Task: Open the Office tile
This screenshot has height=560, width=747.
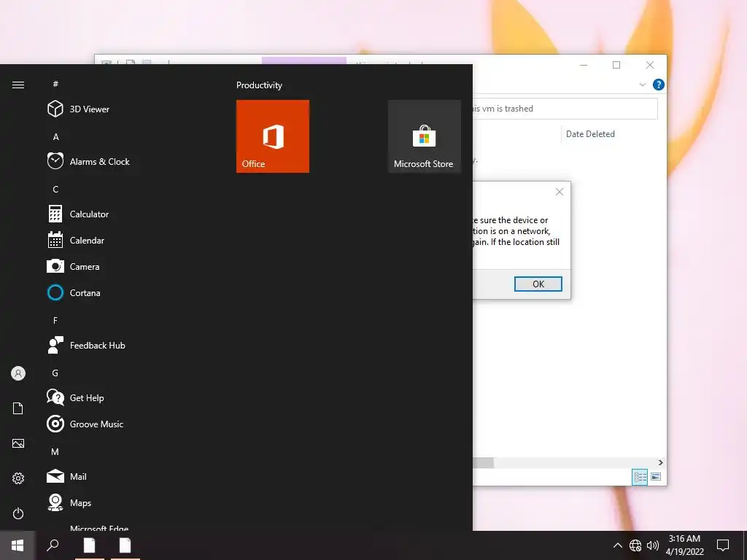Action: point(273,136)
